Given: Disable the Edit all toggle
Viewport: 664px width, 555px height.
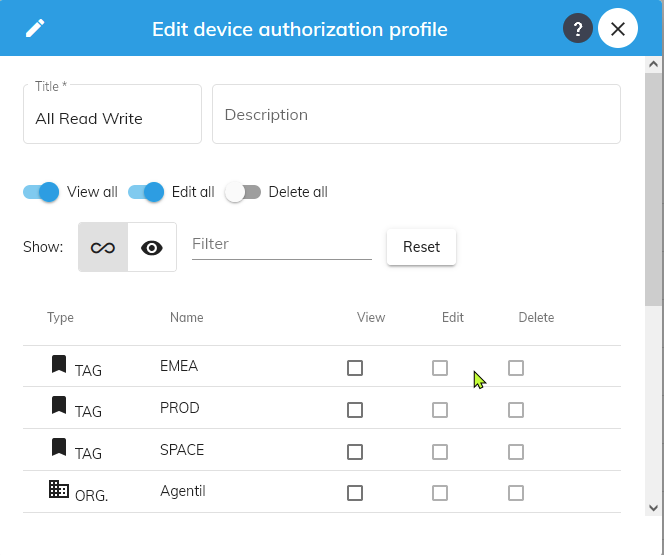Looking at the screenshot, I should pos(146,192).
